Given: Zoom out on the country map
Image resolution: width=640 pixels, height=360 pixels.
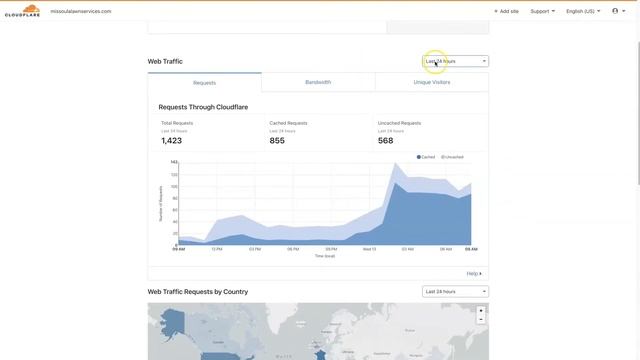Looking at the screenshot, I should pyautogui.click(x=481, y=319).
